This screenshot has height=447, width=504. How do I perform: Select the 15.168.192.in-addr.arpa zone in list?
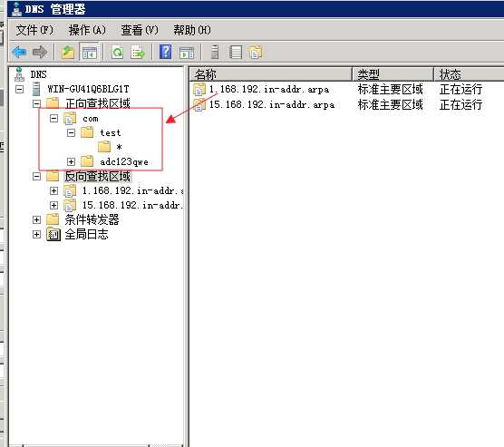[x=272, y=105]
